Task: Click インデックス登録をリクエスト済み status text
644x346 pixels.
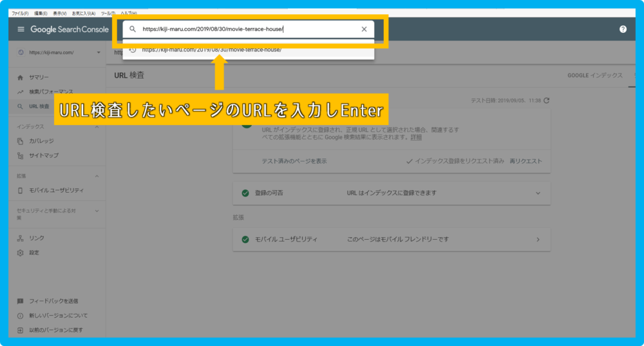Action: (x=459, y=161)
